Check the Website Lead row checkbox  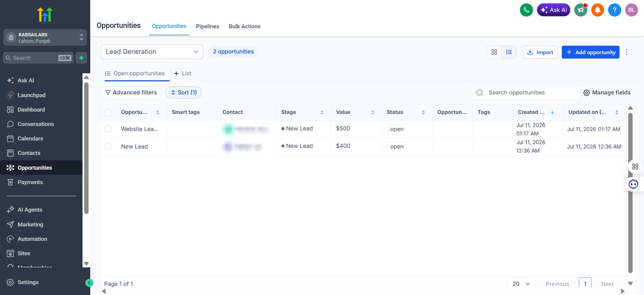(x=108, y=129)
